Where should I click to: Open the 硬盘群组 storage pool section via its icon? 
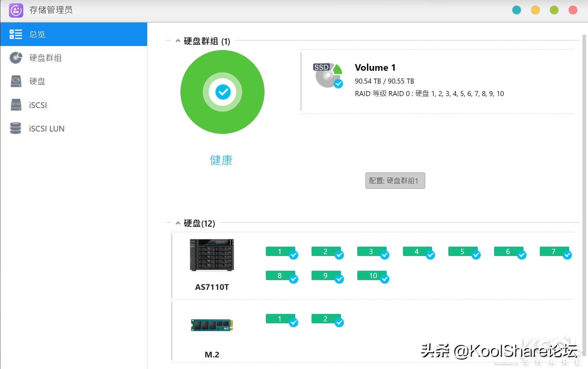point(16,58)
